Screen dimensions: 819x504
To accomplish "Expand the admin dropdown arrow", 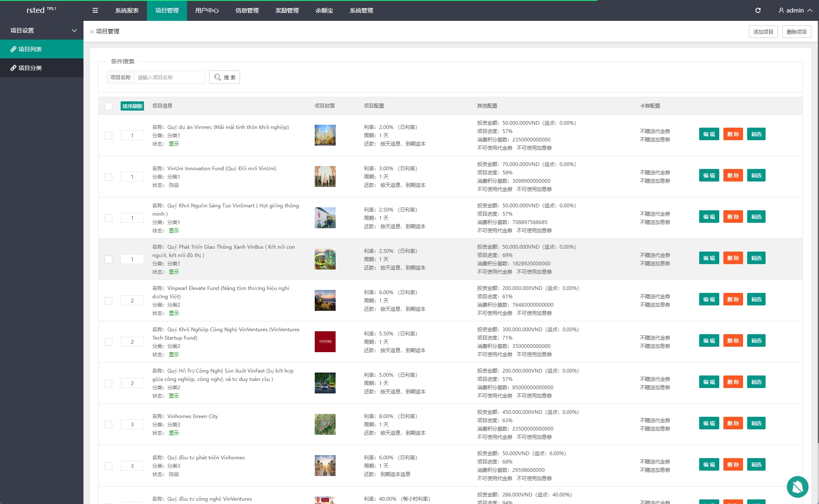I will pyautogui.click(x=810, y=10).
